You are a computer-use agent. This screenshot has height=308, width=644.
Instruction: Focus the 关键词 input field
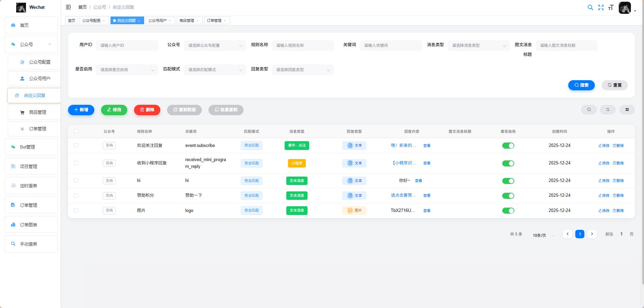pyautogui.click(x=390, y=45)
